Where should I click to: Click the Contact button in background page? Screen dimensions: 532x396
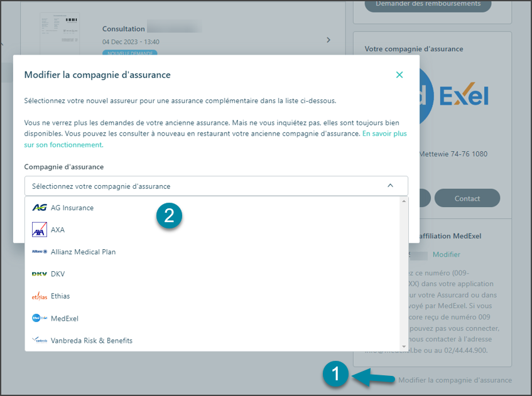coord(467,198)
